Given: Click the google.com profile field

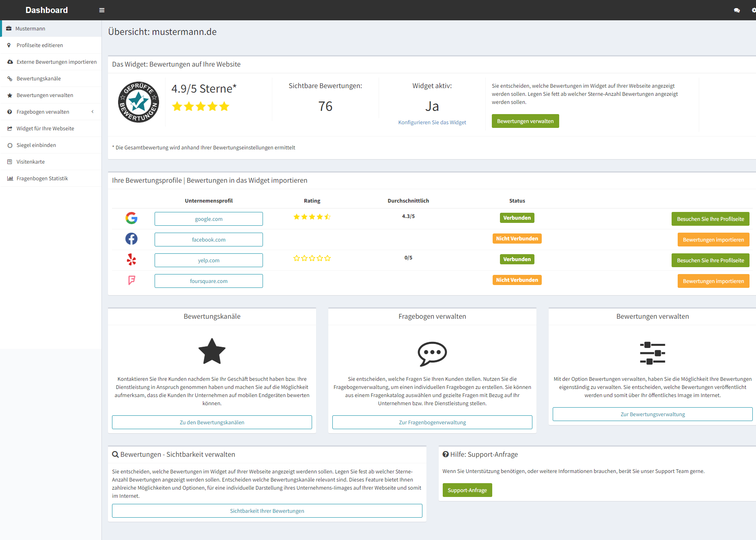Looking at the screenshot, I should coord(209,219).
